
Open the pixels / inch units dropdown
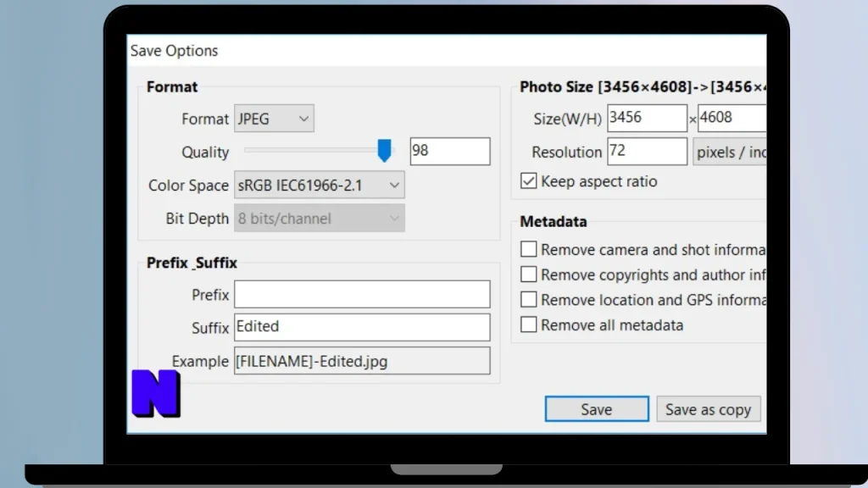(730, 152)
